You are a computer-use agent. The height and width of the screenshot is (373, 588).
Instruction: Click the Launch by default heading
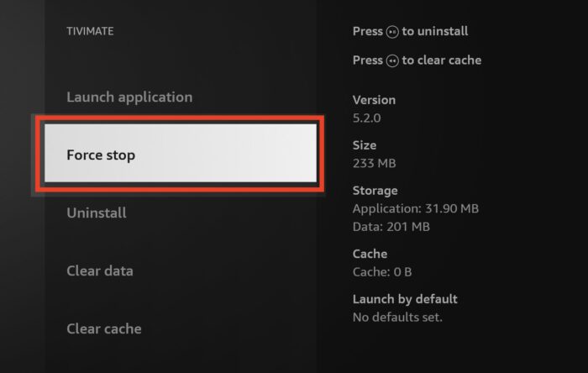[x=405, y=299]
